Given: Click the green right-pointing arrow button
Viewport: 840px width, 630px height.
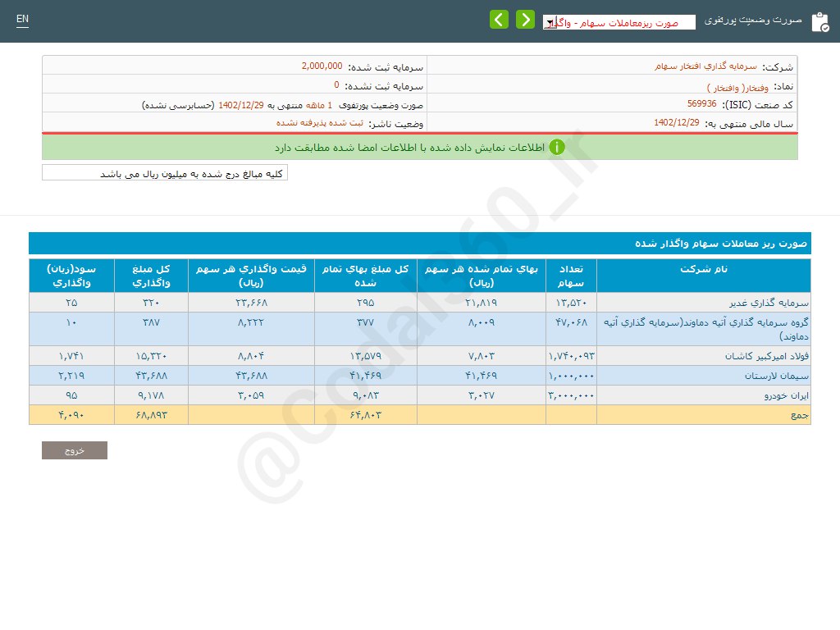Looking at the screenshot, I should [525, 20].
